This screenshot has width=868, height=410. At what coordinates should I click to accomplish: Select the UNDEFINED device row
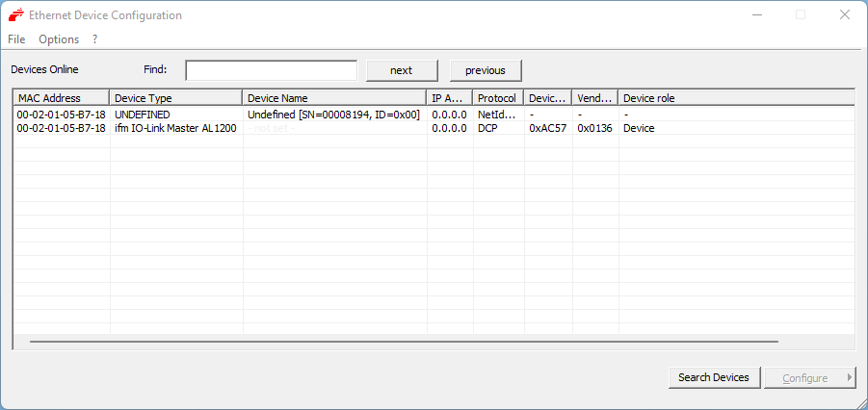coord(142,115)
